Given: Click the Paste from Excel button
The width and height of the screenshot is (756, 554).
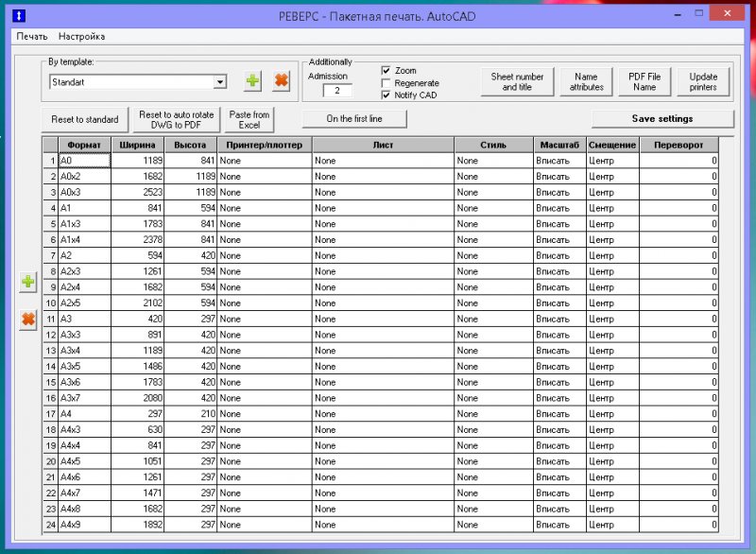Looking at the screenshot, I should tap(249, 119).
